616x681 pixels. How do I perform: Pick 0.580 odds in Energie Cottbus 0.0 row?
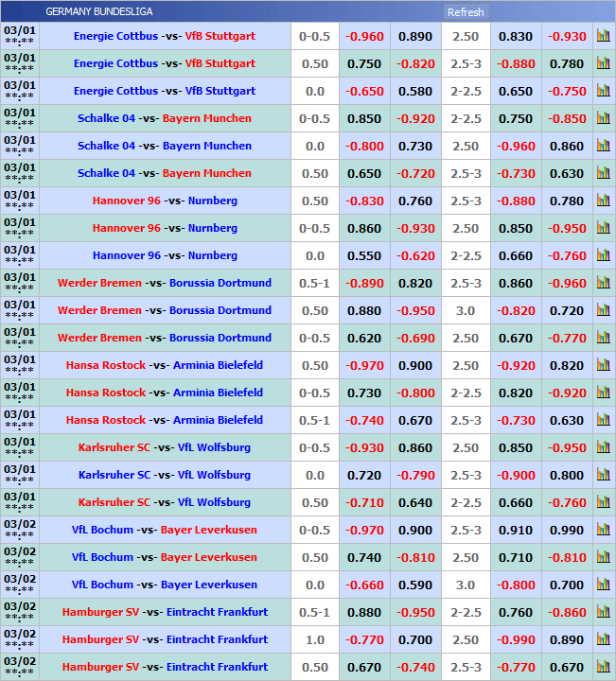coord(415,91)
